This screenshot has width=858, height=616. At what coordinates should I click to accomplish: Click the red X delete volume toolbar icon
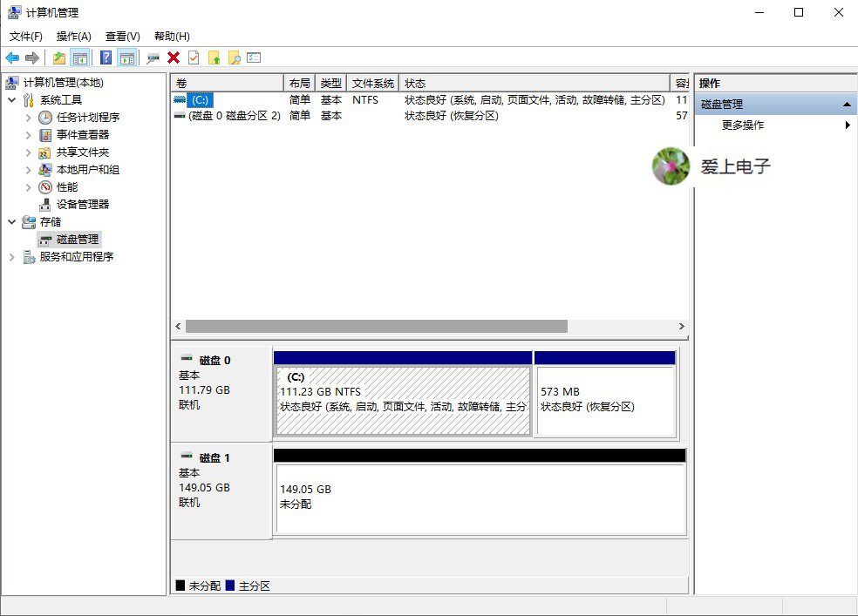(x=172, y=58)
